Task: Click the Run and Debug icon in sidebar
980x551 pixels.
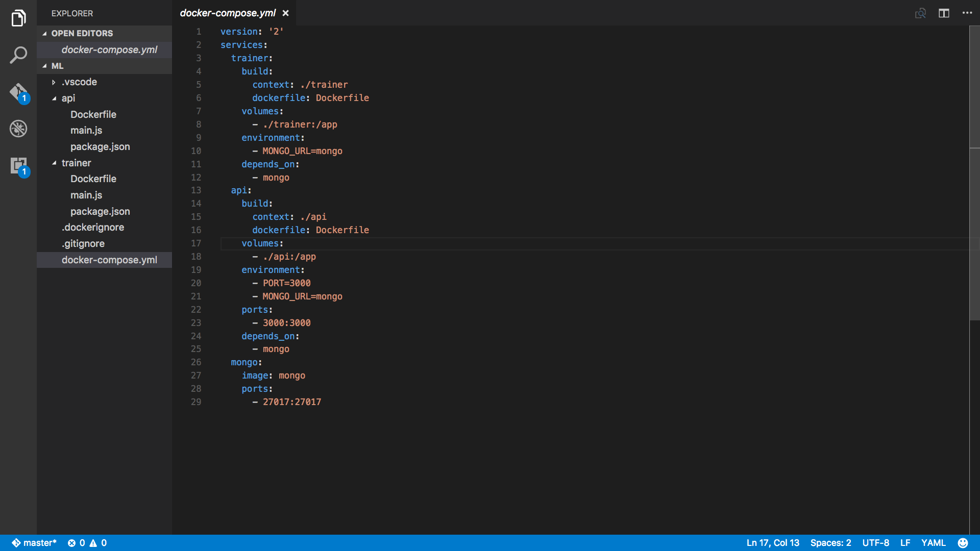Action: click(18, 128)
